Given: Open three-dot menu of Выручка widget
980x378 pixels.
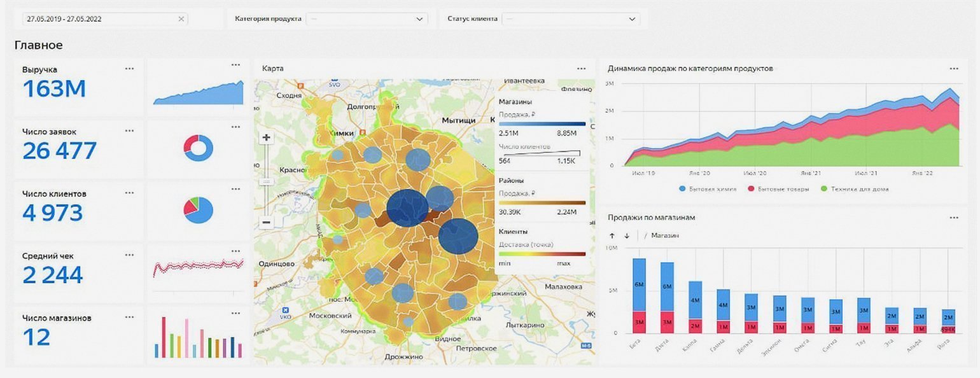Looking at the screenshot, I should point(130,69).
